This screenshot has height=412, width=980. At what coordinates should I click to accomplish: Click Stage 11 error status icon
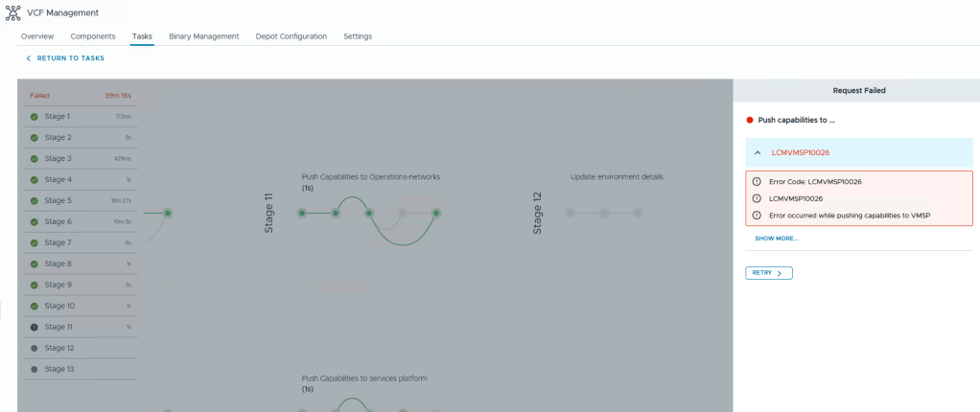(x=35, y=328)
